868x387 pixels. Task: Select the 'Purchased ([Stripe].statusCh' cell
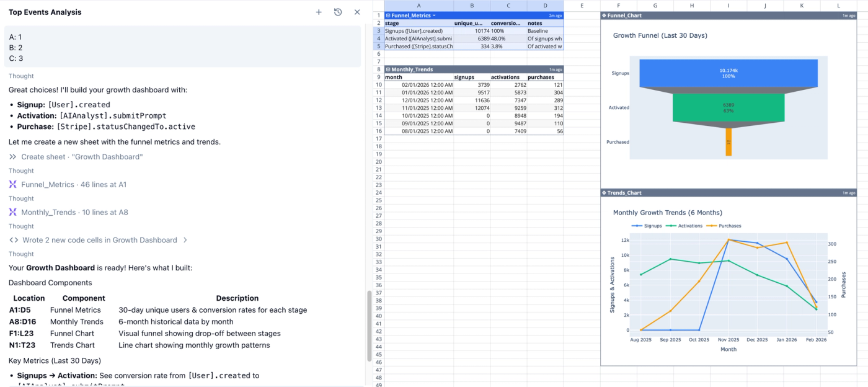418,47
